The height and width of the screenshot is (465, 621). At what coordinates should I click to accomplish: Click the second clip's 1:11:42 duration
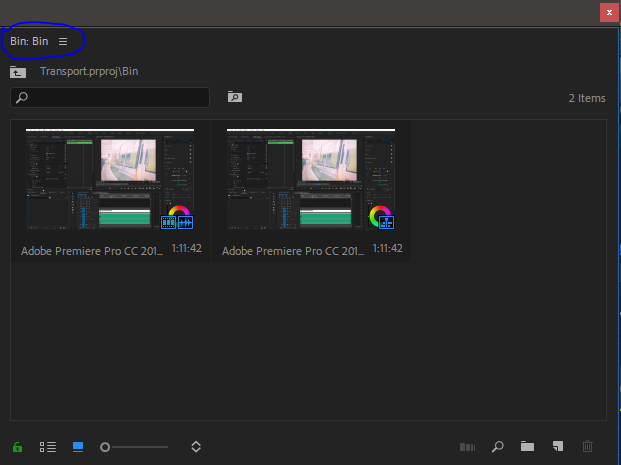pos(387,248)
